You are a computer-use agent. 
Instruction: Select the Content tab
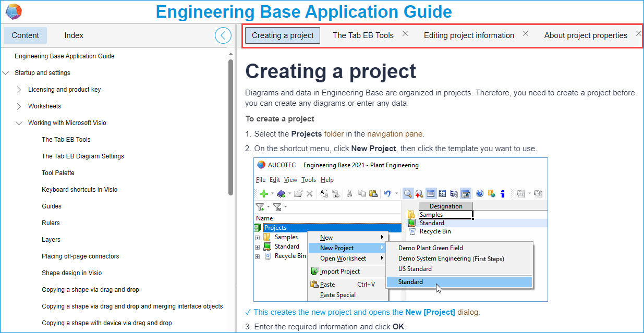point(25,35)
